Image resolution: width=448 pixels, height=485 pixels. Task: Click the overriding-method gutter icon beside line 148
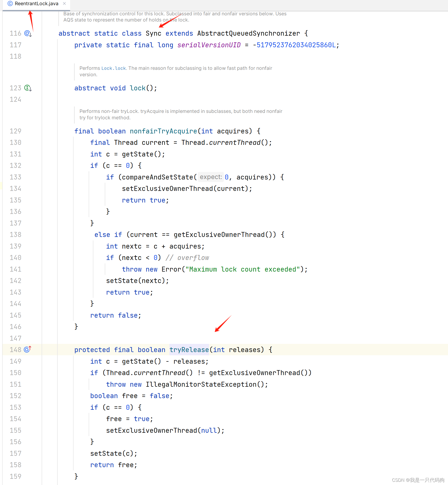[26, 350]
